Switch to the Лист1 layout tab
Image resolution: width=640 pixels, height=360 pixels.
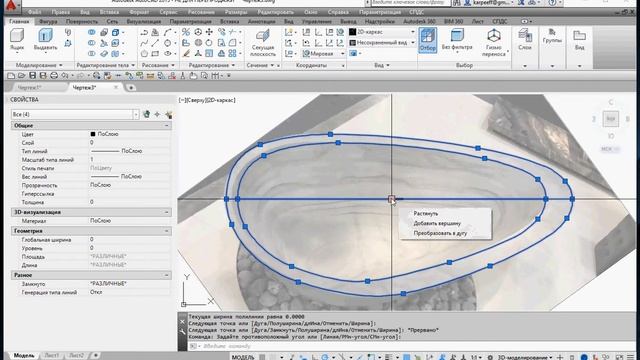[x=51, y=356]
